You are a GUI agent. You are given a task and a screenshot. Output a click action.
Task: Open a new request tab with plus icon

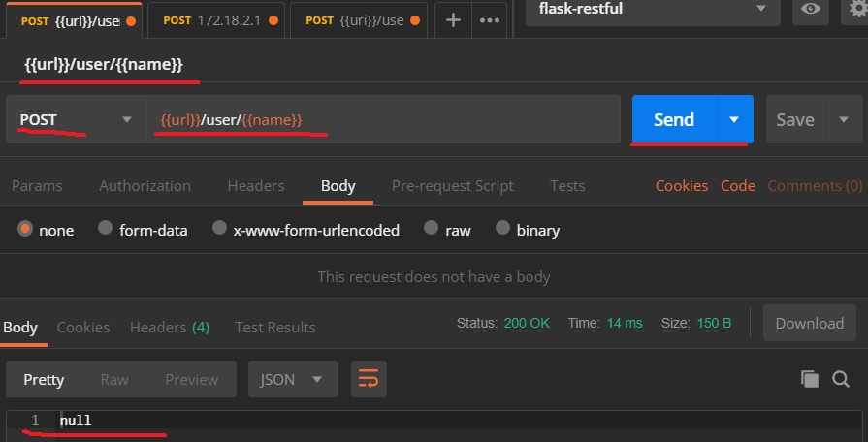tap(453, 20)
